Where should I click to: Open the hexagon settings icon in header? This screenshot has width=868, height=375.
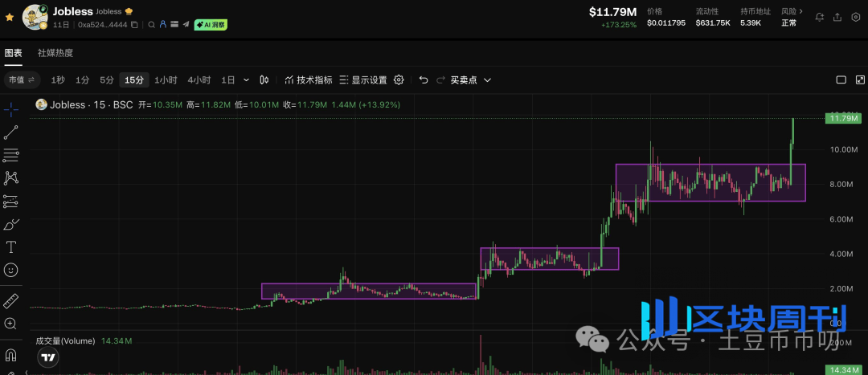pos(856,17)
